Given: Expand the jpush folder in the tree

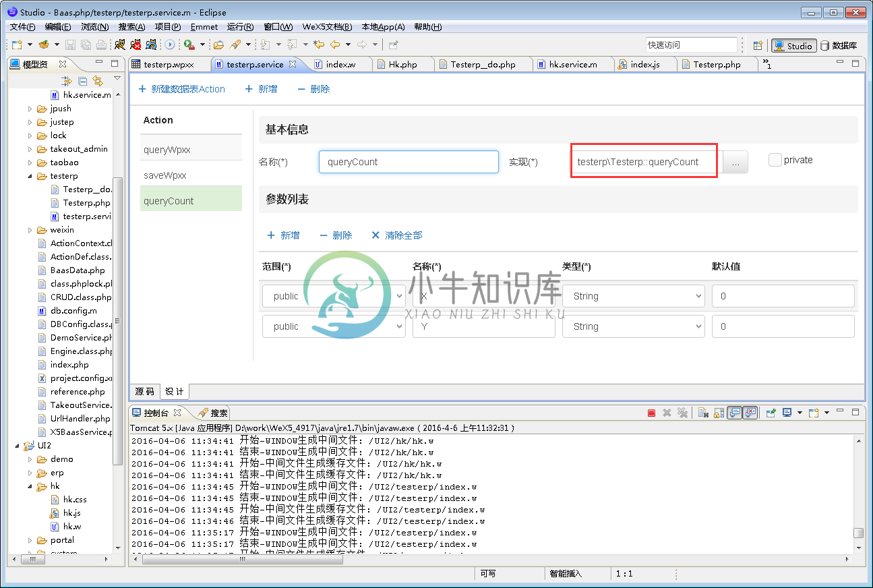Looking at the screenshot, I should click(30, 109).
